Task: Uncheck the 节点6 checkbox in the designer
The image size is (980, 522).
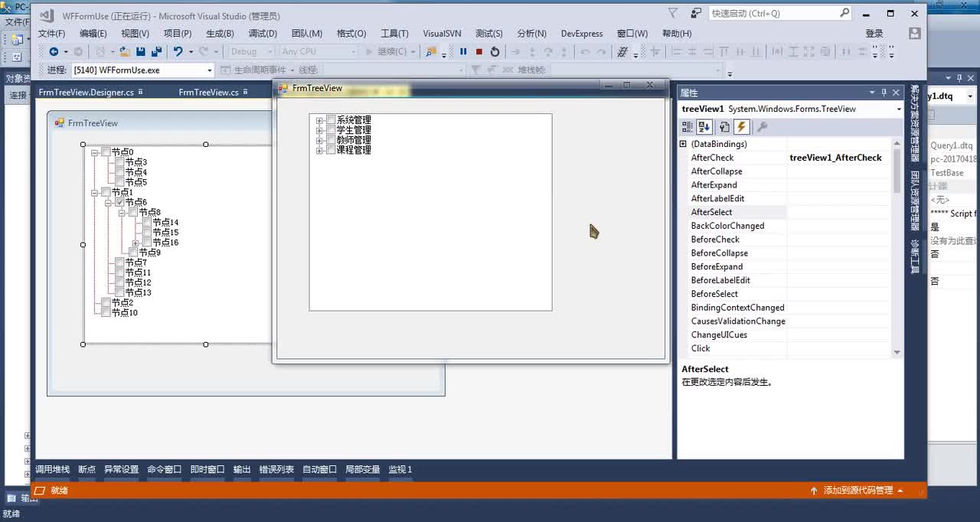Action: (x=119, y=202)
